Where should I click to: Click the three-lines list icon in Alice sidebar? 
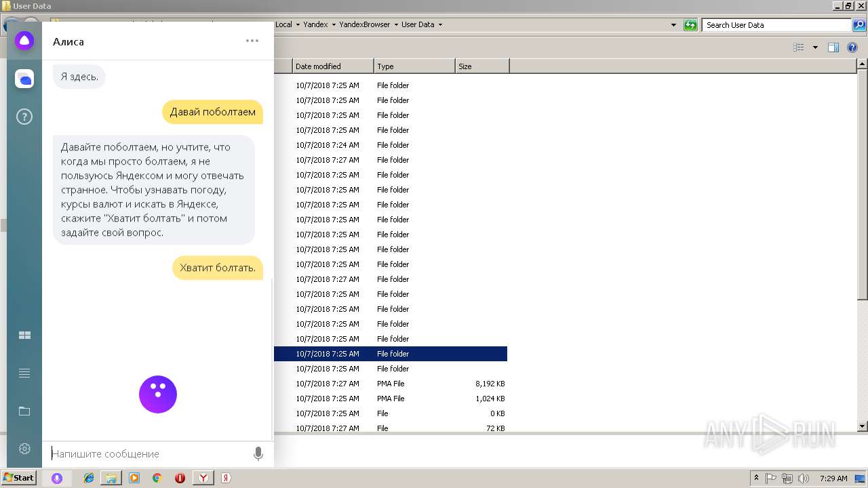click(x=24, y=373)
